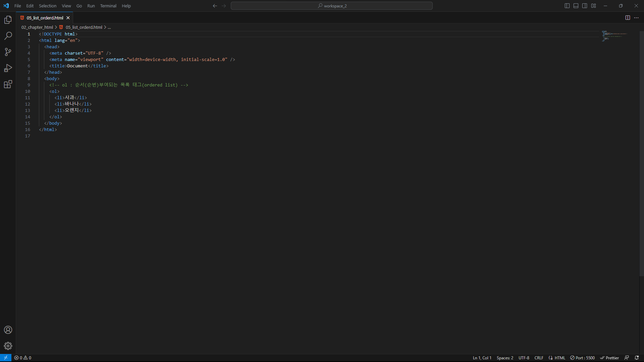Click Port : 5500 Live Server button

point(583,358)
